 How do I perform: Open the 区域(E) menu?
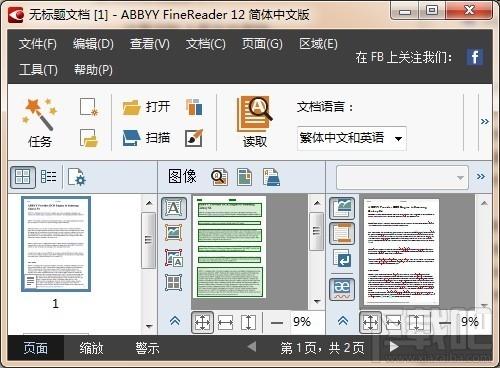coord(318,44)
